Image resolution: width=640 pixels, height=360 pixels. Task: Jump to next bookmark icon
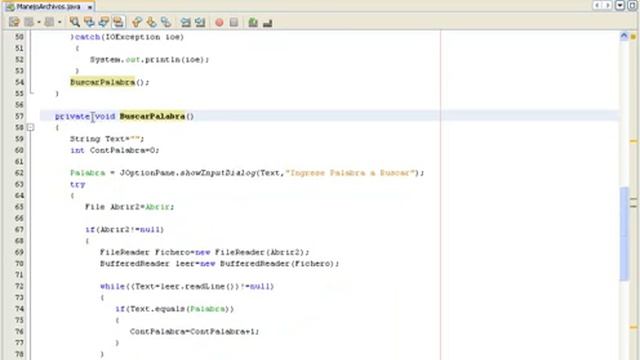pyautogui.click(x=151, y=22)
